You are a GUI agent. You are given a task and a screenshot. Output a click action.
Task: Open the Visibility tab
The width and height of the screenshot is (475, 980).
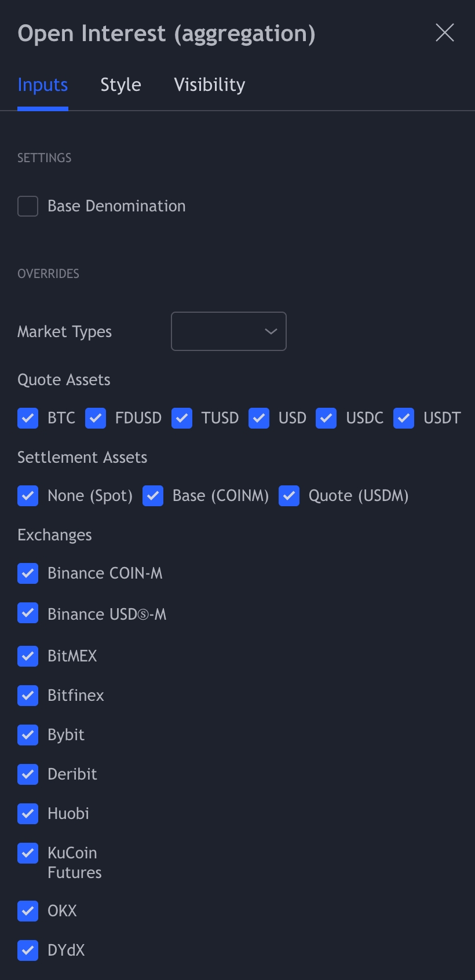tap(209, 85)
